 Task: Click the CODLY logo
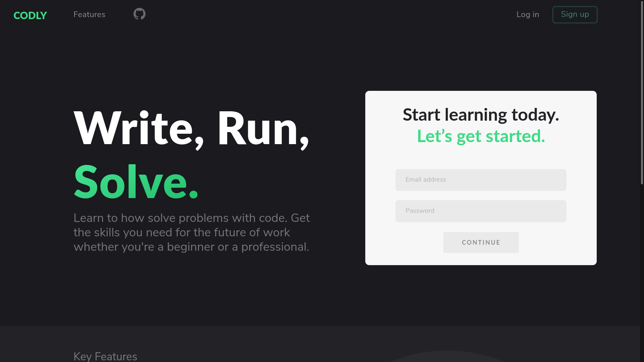30,15
